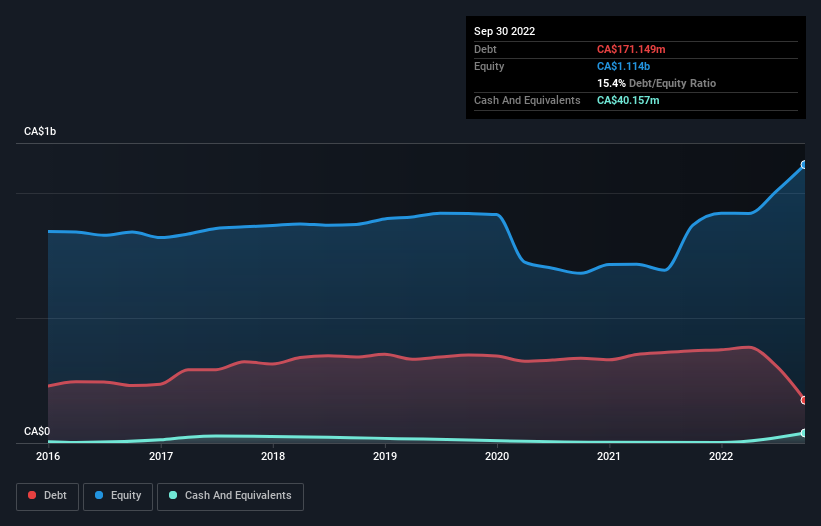Click the teal Cash endpoint marker

click(804, 433)
